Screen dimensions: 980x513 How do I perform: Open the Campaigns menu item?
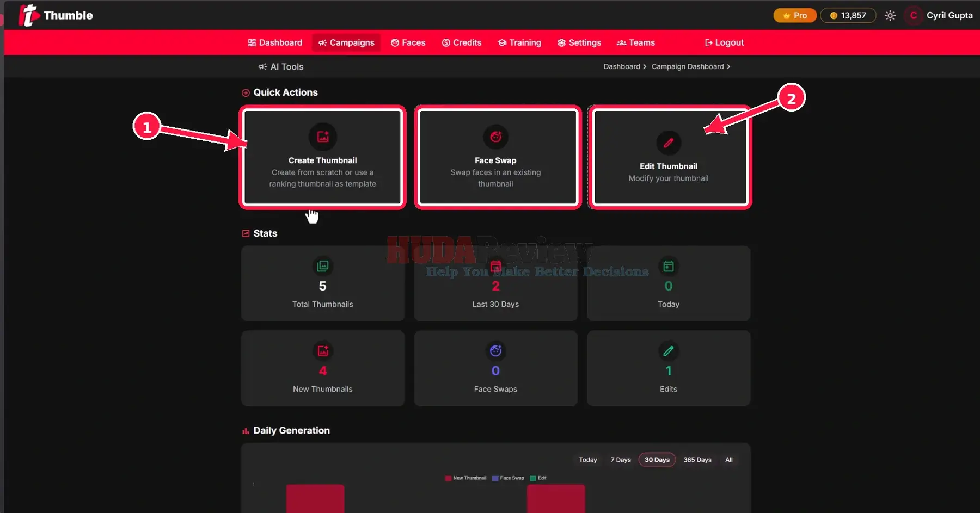point(346,42)
